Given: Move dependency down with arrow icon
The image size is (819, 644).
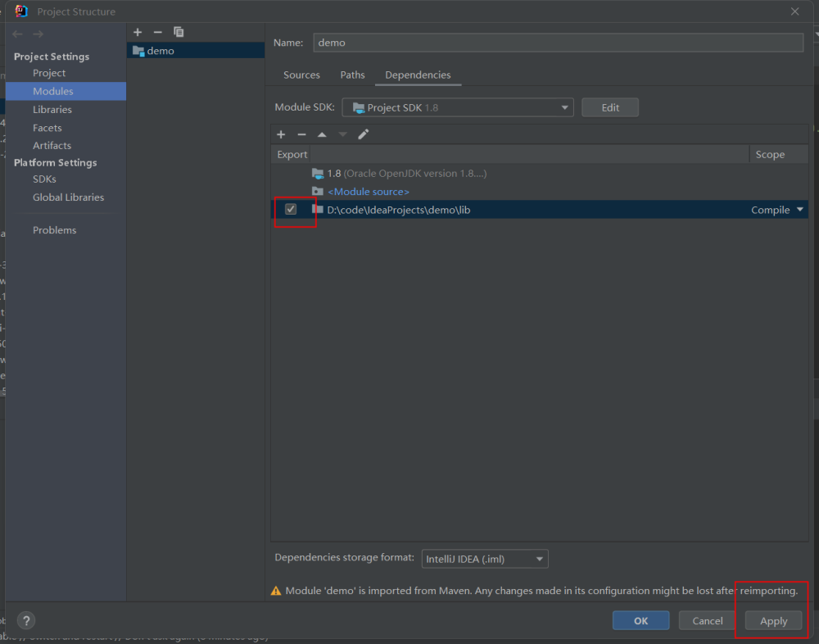Looking at the screenshot, I should coord(342,134).
